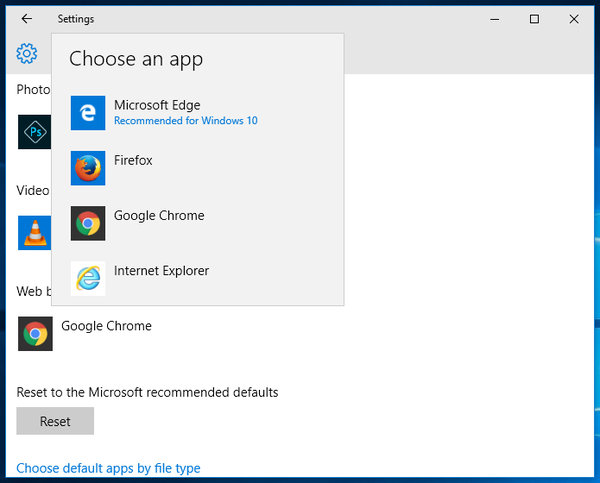The image size is (600, 483).
Task: Click the back arrow in Settings
Action: pyautogui.click(x=27, y=18)
